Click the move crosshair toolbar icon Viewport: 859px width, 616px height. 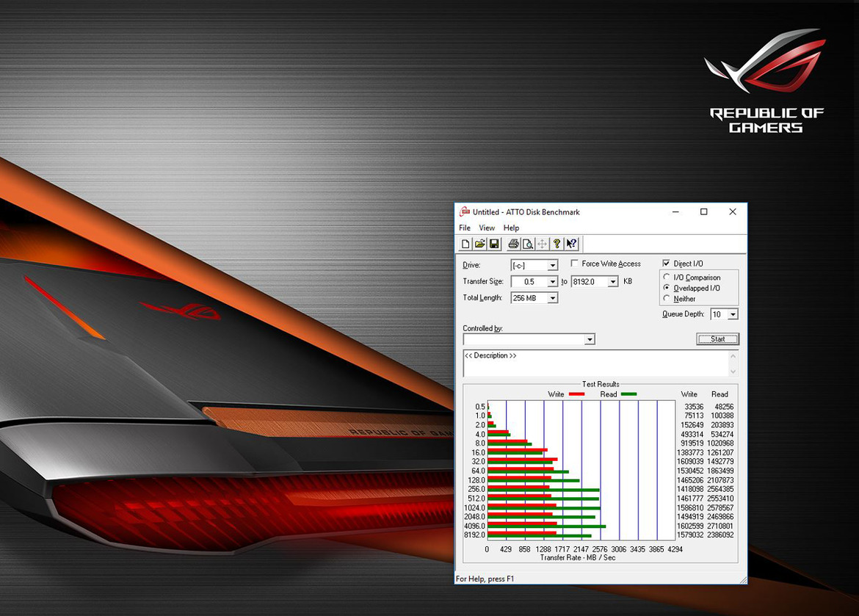[x=542, y=244]
